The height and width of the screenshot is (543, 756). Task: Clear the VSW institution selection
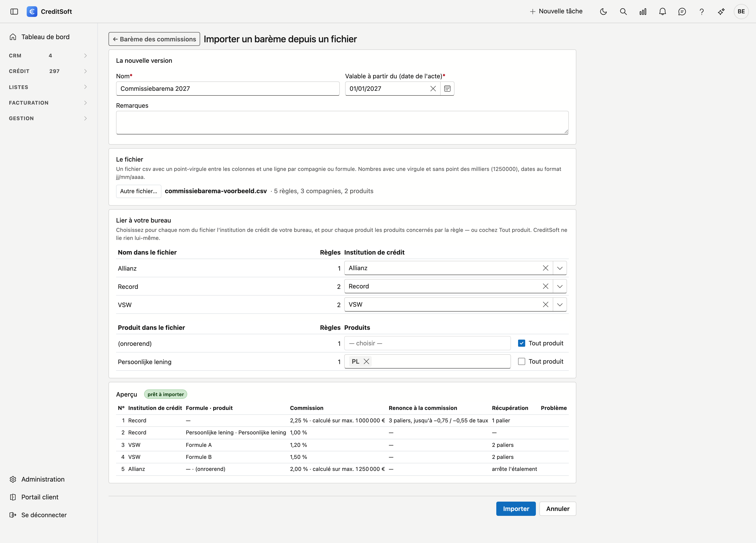[x=545, y=304]
